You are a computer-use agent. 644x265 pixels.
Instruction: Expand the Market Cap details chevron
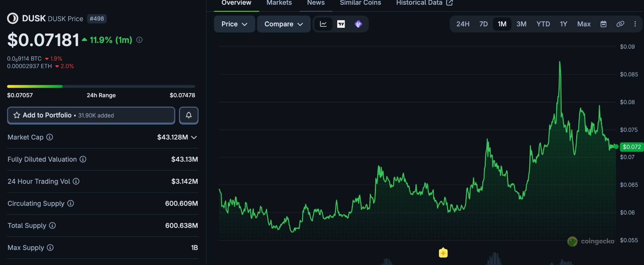click(x=194, y=137)
